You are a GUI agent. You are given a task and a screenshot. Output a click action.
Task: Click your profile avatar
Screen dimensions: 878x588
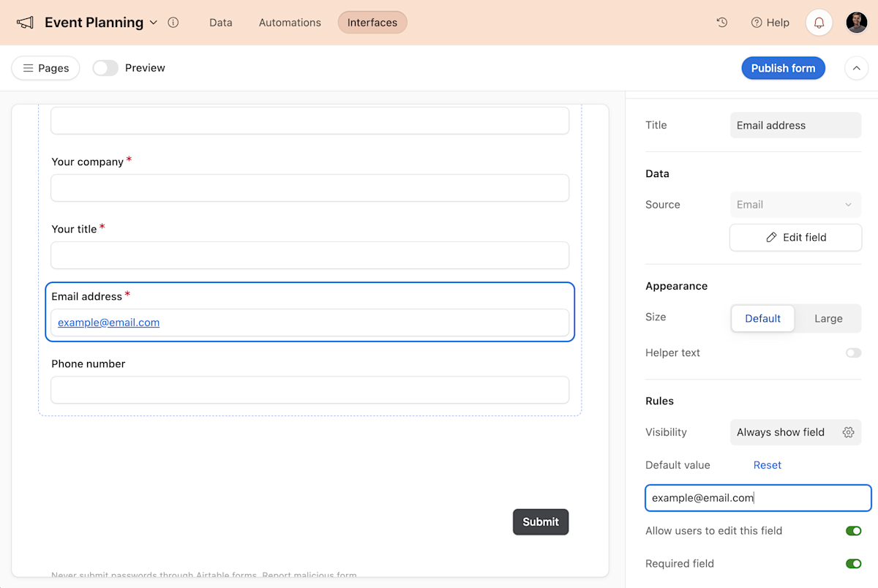point(856,22)
